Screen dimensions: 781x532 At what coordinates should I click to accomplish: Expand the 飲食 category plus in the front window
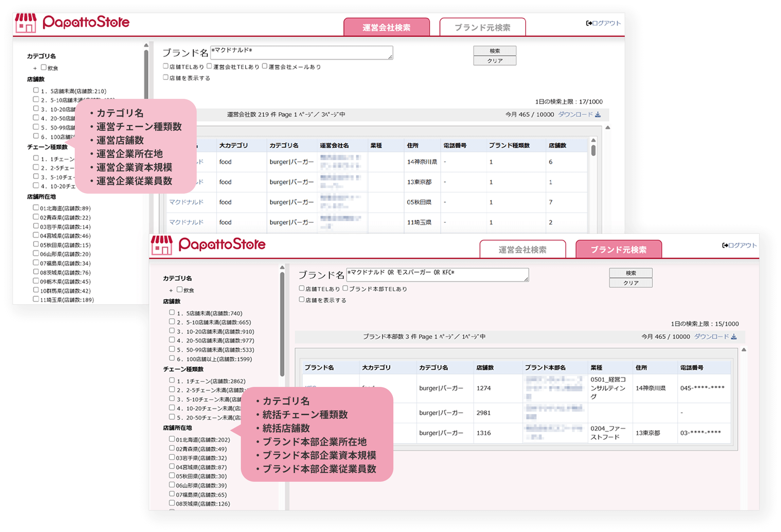coord(171,290)
